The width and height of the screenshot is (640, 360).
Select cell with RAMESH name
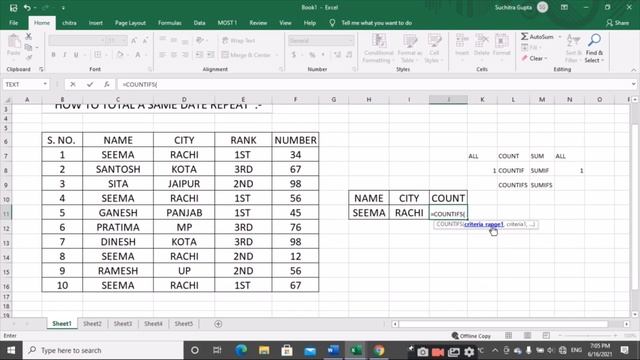coord(118,271)
